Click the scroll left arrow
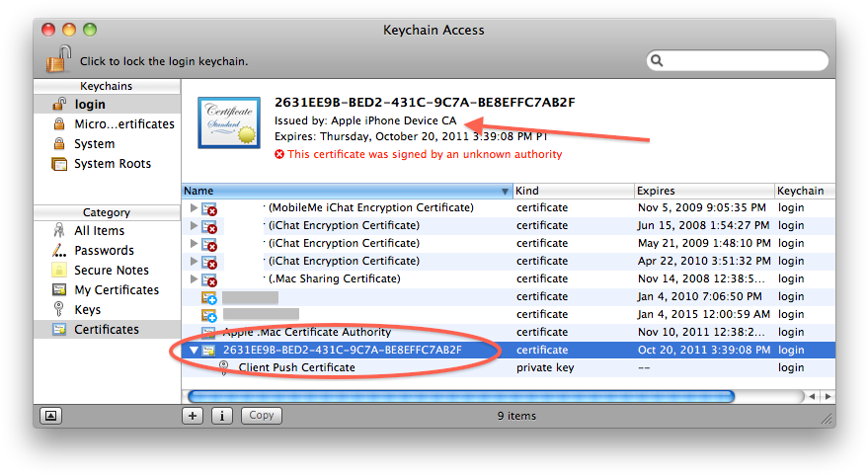 pos(812,396)
